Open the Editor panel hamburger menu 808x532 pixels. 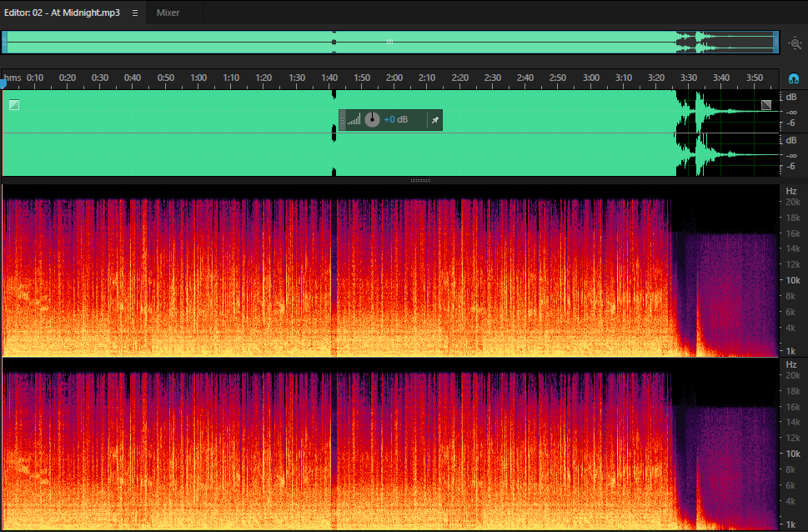(x=135, y=13)
